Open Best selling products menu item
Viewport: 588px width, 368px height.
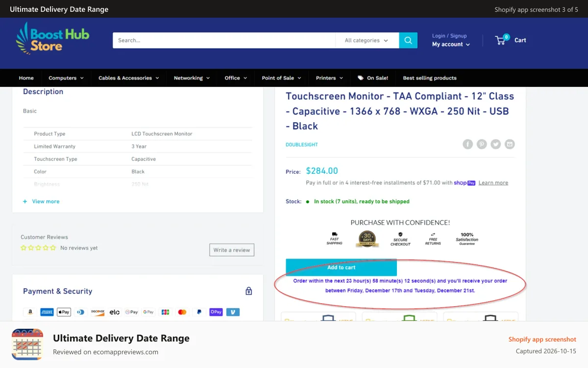(430, 78)
